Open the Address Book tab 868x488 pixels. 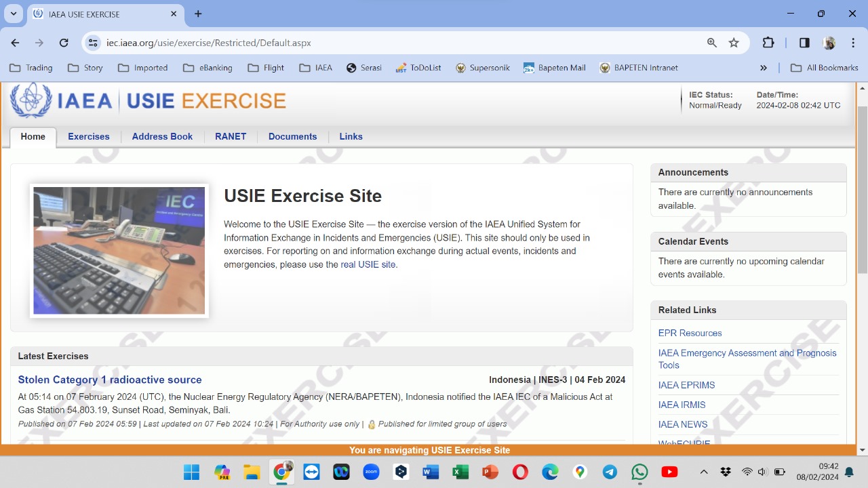(162, 136)
